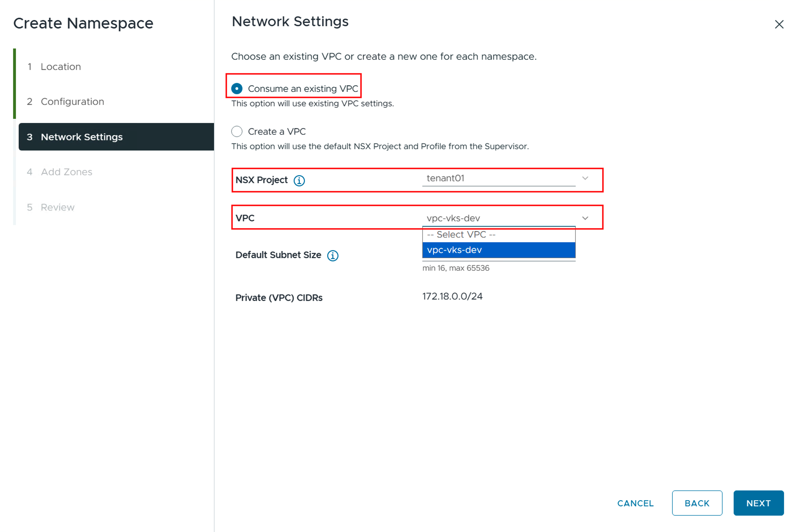799x532 pixels.
Task: Click the Create Namespace title
Action: coord(83,24)
